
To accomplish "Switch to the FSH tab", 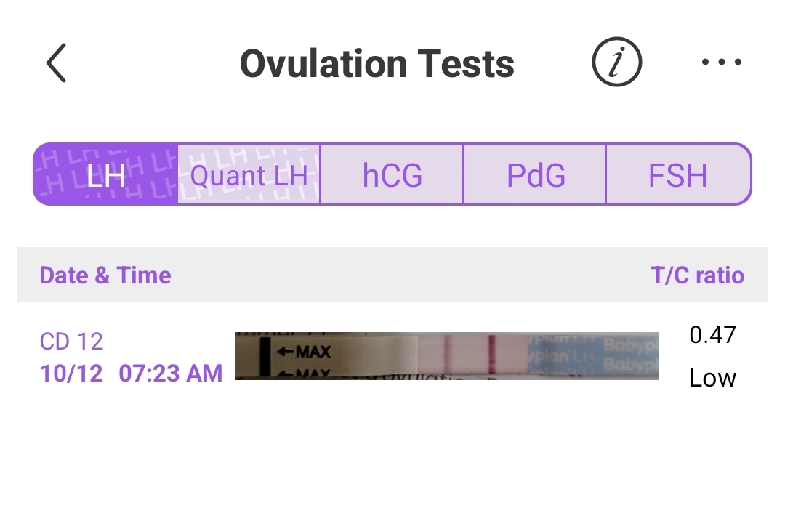I will click(677, 175).
